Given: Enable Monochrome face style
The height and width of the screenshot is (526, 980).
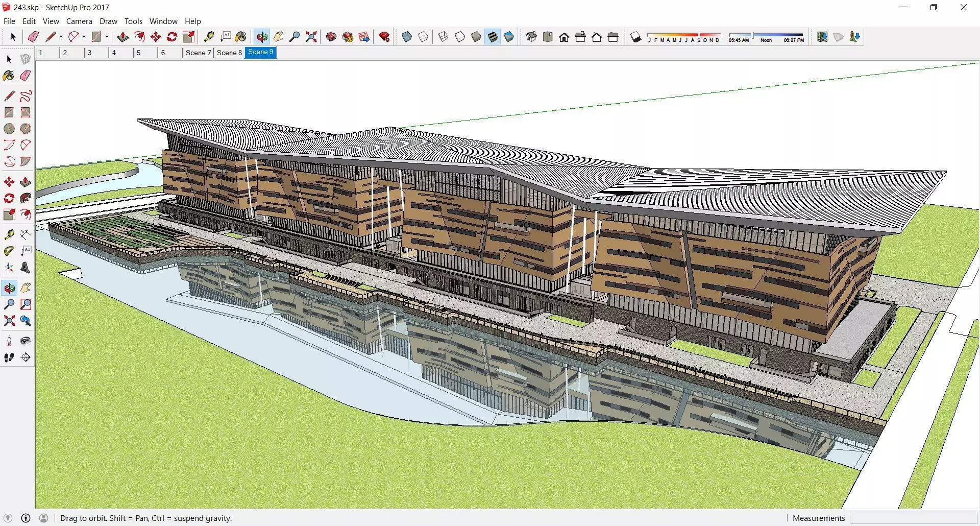Looking at the screenshot, I should tap(508, 37).
